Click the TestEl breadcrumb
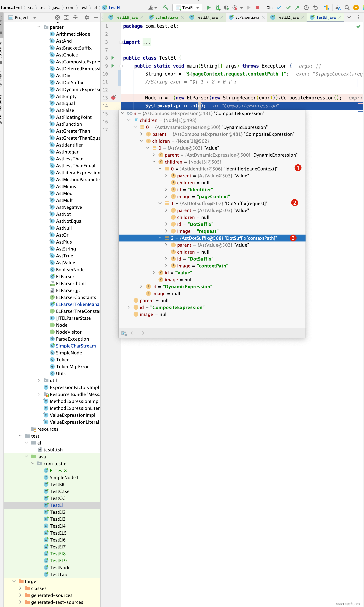Screen dimensions: 364x607 click(x=111, y=8)
